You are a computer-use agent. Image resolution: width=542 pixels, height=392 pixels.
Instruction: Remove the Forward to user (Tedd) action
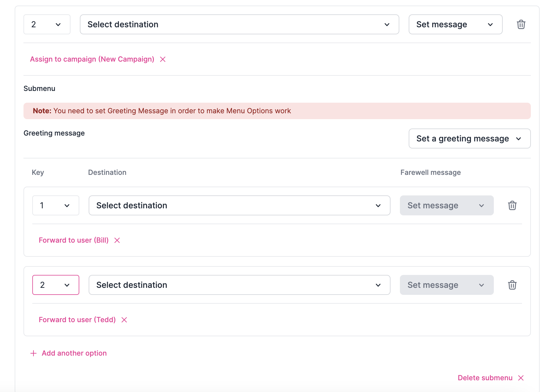124,320
